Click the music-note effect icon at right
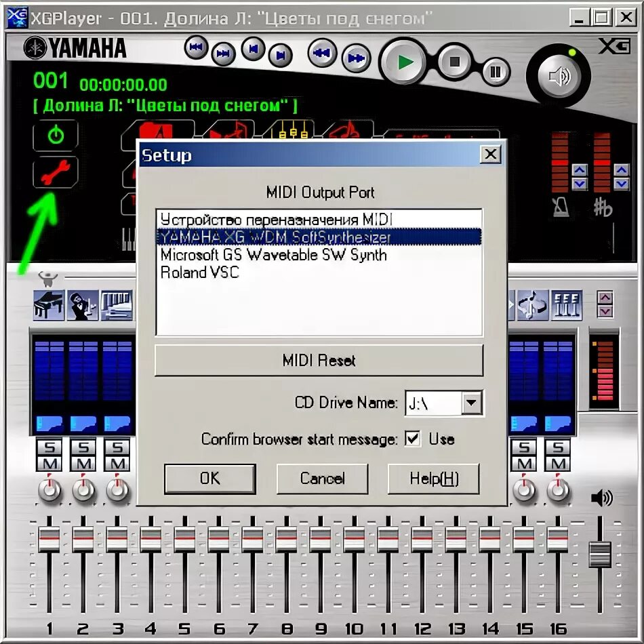Image resolution: width=644 pixels, height=644 pixels. tap(533, 305)
